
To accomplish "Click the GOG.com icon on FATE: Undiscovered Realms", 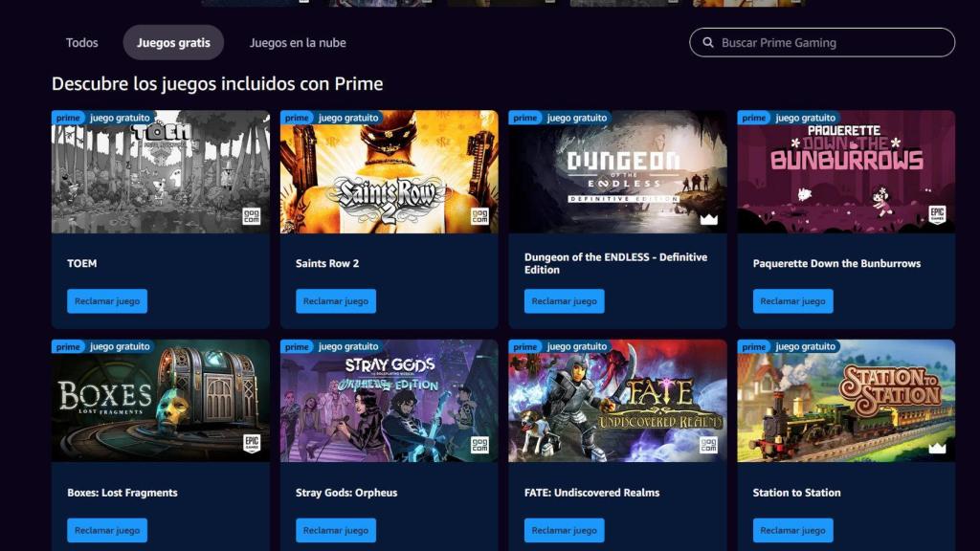I will pyautogui.click(x=707, y=447).
